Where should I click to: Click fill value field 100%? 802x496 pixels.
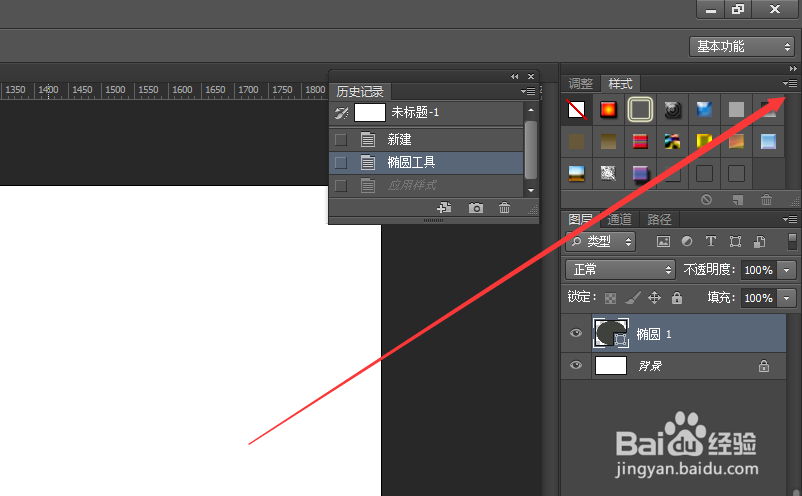[x=759, y=298]
